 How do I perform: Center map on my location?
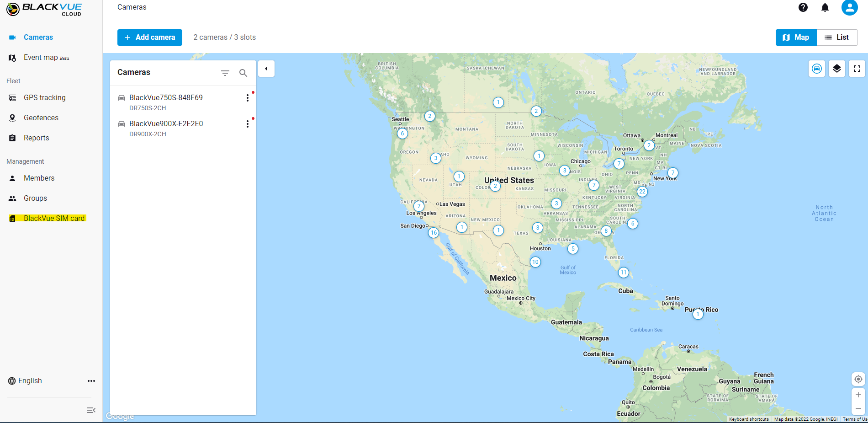tap(858, 379)
